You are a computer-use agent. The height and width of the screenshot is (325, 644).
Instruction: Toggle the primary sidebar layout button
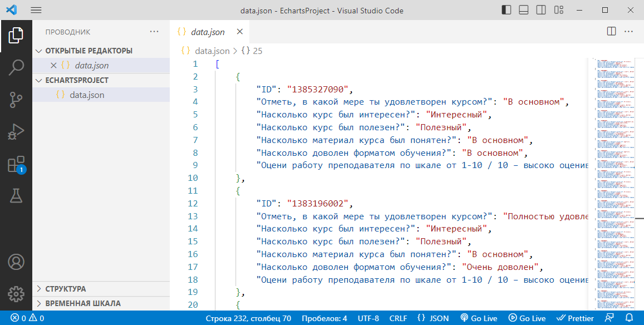click(507, 10)
